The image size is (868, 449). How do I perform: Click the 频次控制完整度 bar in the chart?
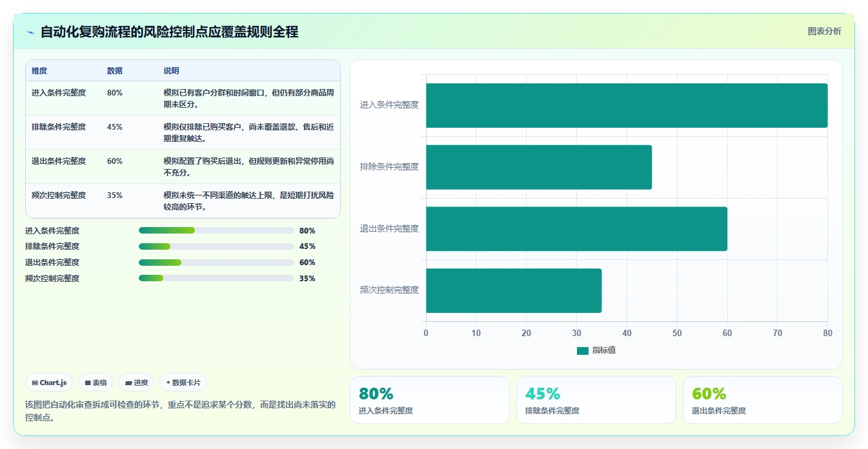tap(514, 290)
